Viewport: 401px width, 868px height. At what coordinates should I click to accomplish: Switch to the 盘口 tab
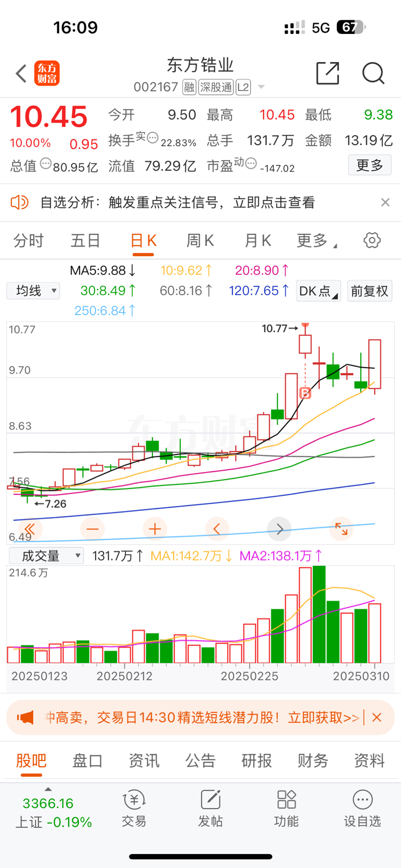pyautogui.click(x=88, y=760)
